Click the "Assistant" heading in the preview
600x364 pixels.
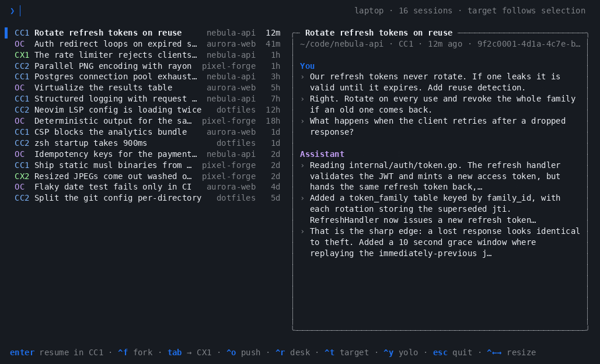click(322, 154)
